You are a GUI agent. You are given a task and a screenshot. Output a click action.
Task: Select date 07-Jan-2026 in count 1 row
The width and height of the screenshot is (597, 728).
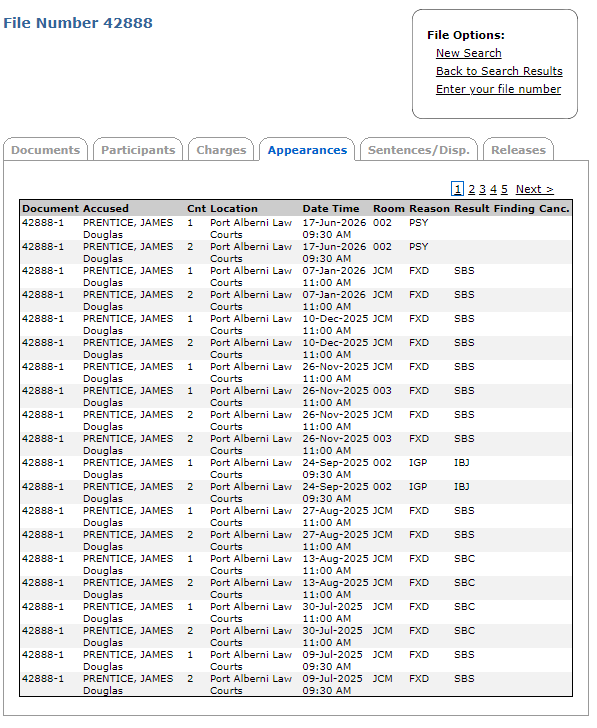pos(334,271)
